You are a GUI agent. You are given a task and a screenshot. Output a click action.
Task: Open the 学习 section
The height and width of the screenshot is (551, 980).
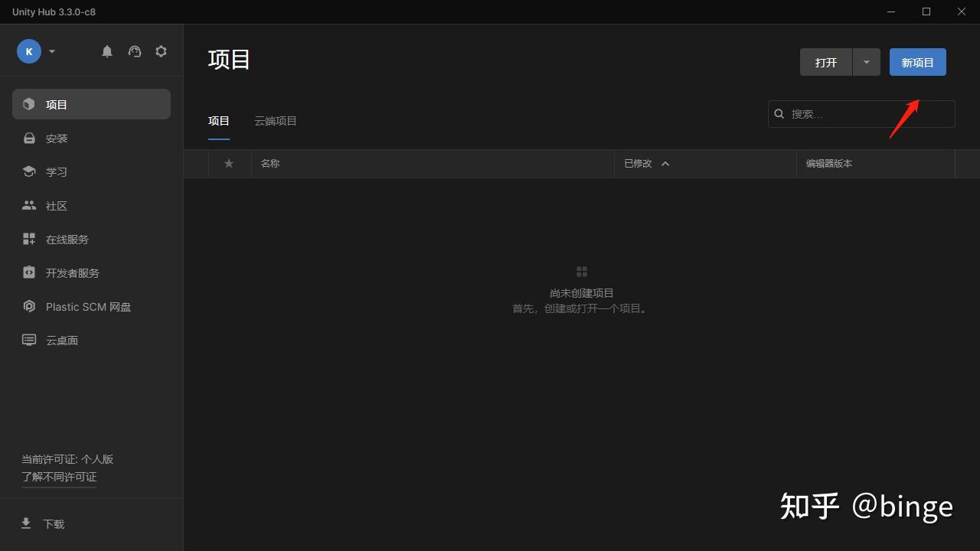click(x=56, y=171)
